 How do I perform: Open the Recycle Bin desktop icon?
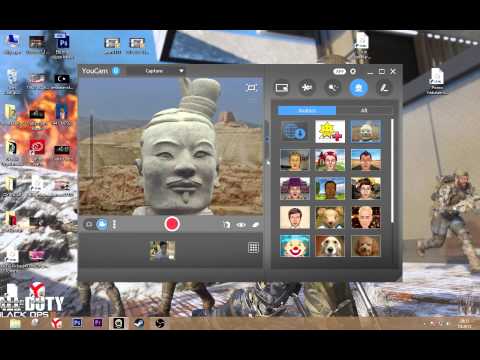12,82
